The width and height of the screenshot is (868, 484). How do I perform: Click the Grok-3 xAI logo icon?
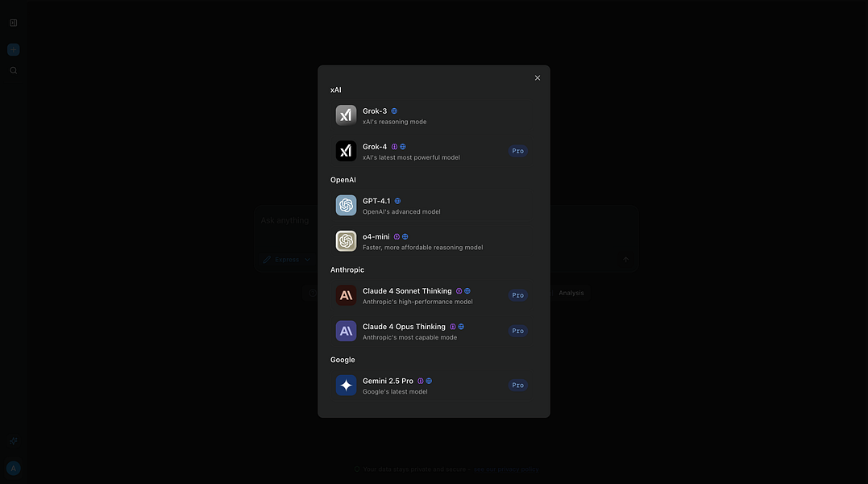click(346, 115)
